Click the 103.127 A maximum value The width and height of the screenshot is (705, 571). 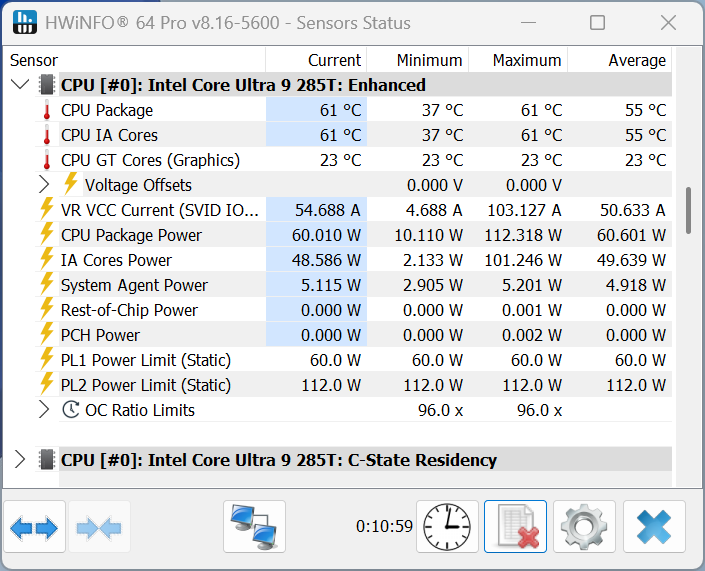coord(524,210)
